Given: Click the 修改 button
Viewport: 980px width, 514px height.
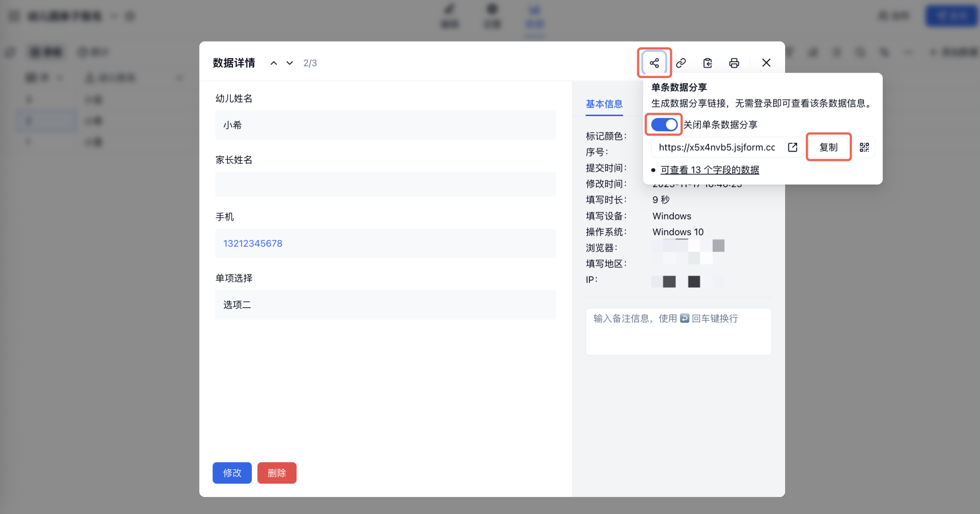Looking at the screenshot, I should [x=232, y=473].
